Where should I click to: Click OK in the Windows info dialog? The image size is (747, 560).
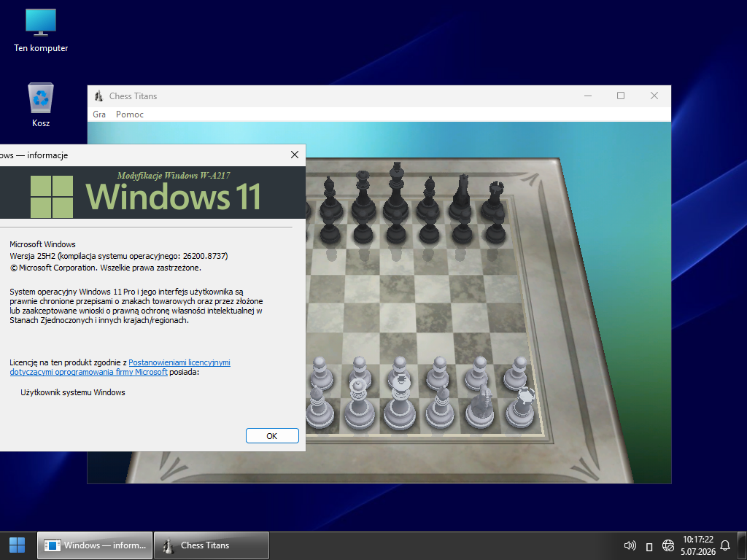click(272, 436)
